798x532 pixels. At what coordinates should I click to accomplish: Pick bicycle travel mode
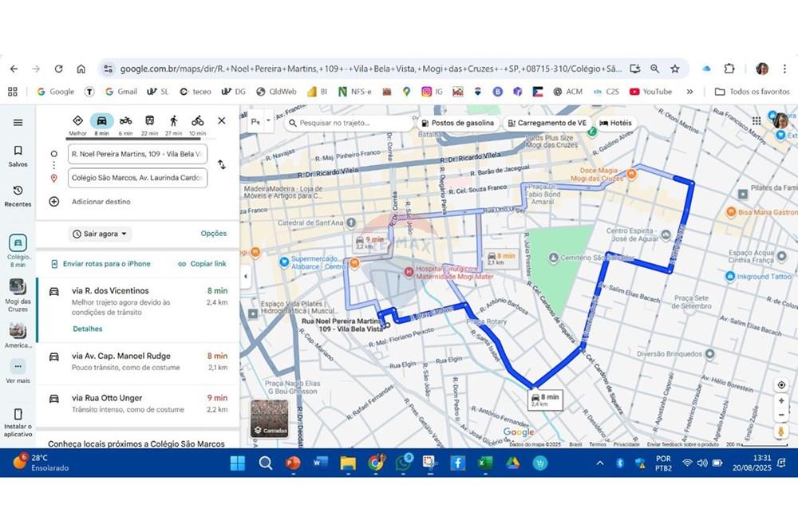click(x=197, y=121)
